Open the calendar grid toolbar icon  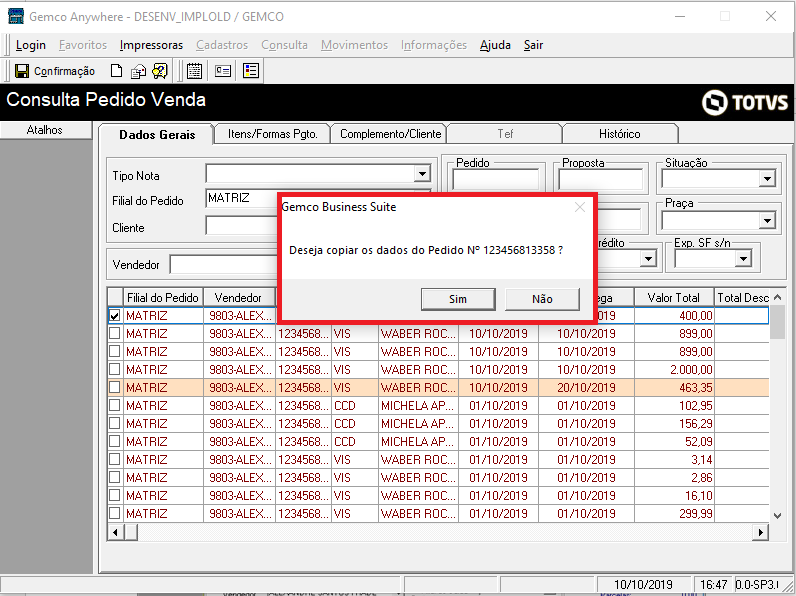click(194, 71)
